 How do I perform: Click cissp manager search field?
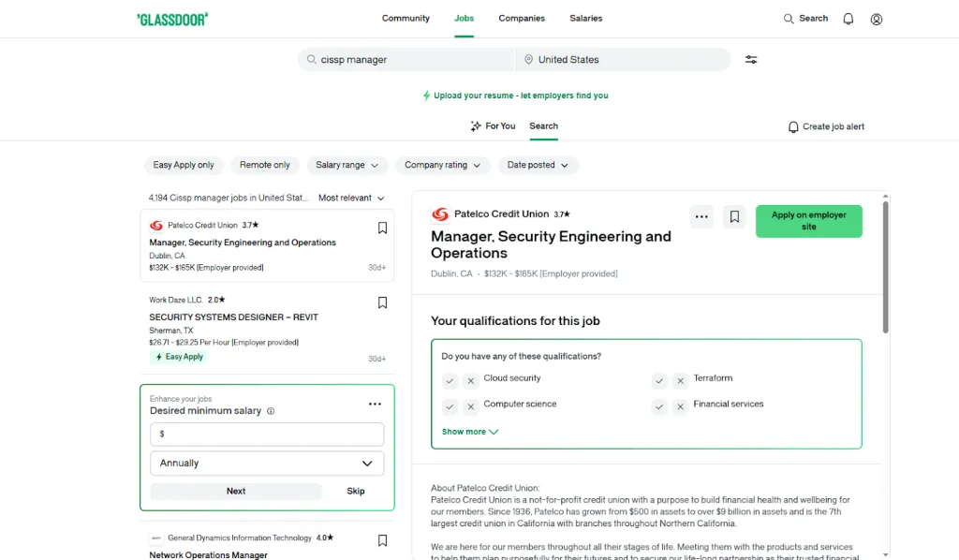click(x=406, y=59)
